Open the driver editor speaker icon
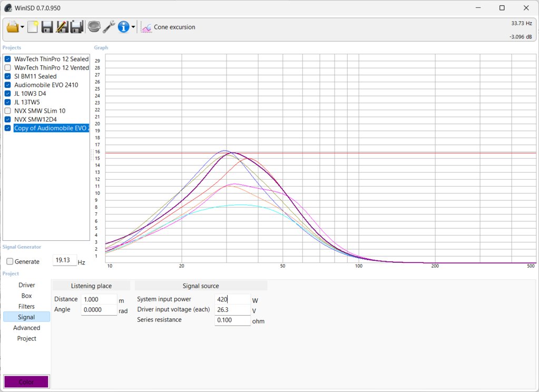539x392 pixels. (94, 27)
